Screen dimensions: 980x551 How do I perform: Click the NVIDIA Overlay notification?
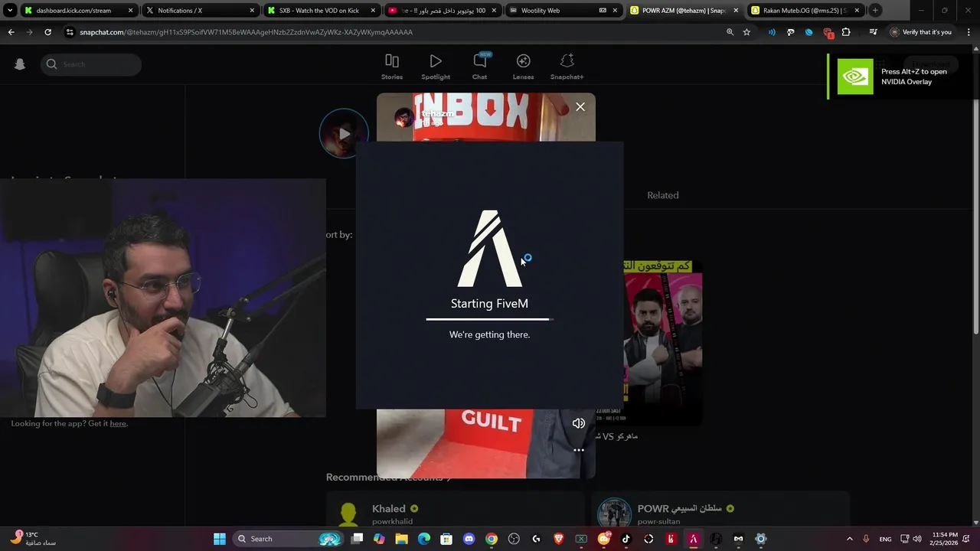[902, 77]
